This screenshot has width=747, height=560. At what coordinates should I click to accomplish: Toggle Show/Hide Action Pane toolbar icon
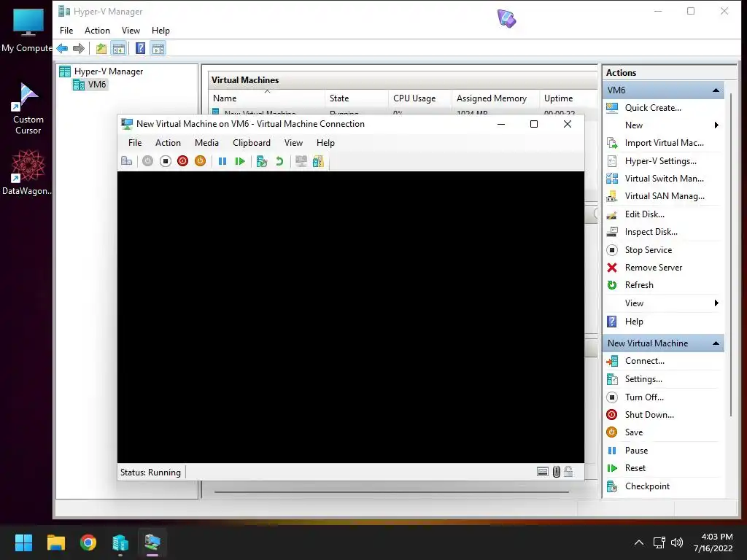[158, 48]
